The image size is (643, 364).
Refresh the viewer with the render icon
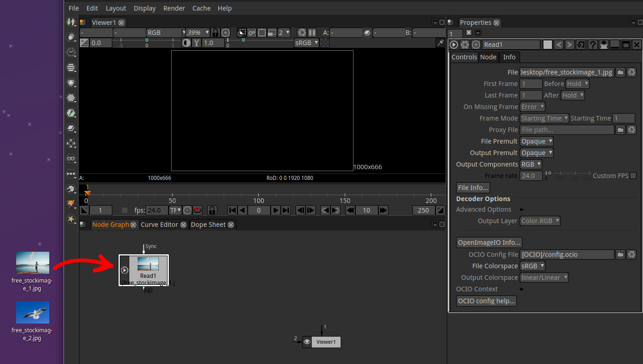(301, 32)
